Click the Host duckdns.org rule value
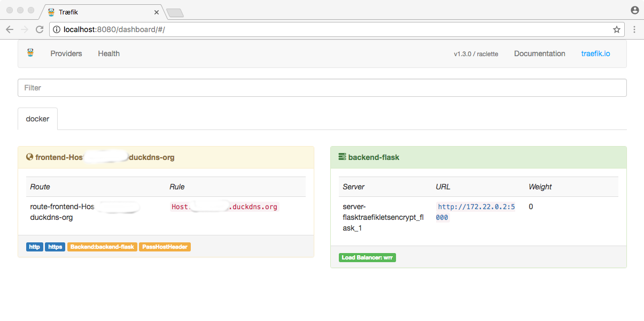 [x=224, y=207]
